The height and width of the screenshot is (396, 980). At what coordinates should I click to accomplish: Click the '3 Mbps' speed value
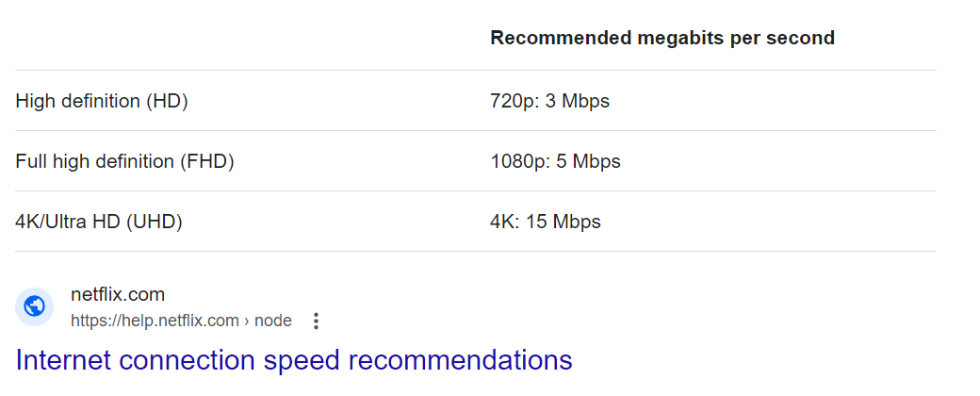click(578, 101)
